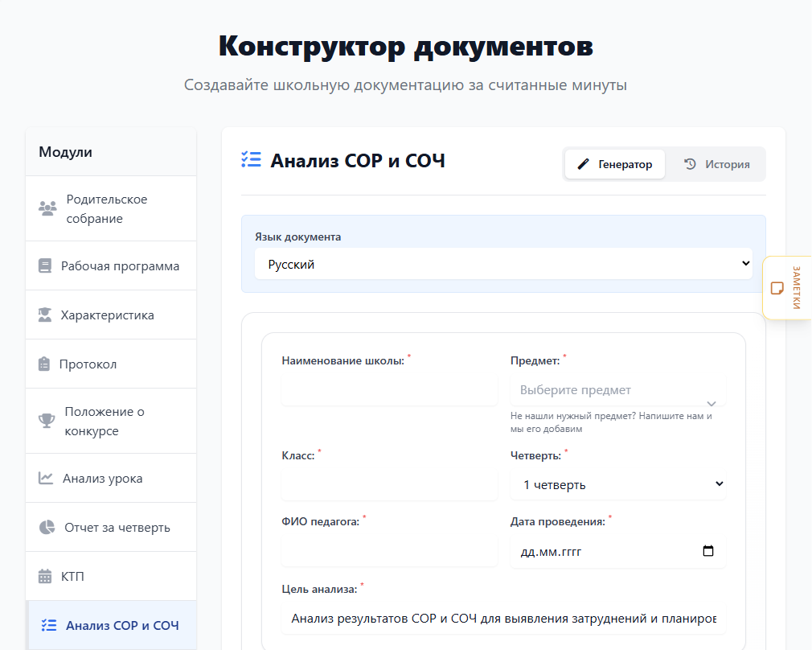The image size is (812, 650).
Task: Open the Язык документа dropdown
Action: [503, 264]
